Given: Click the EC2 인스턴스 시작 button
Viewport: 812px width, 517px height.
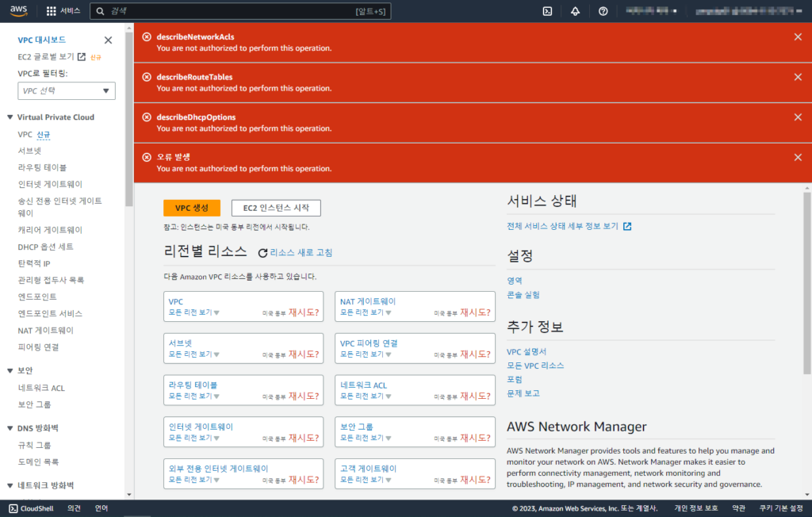Looking at the screenshot, I should pyautogui.click(x=276, y=208).
